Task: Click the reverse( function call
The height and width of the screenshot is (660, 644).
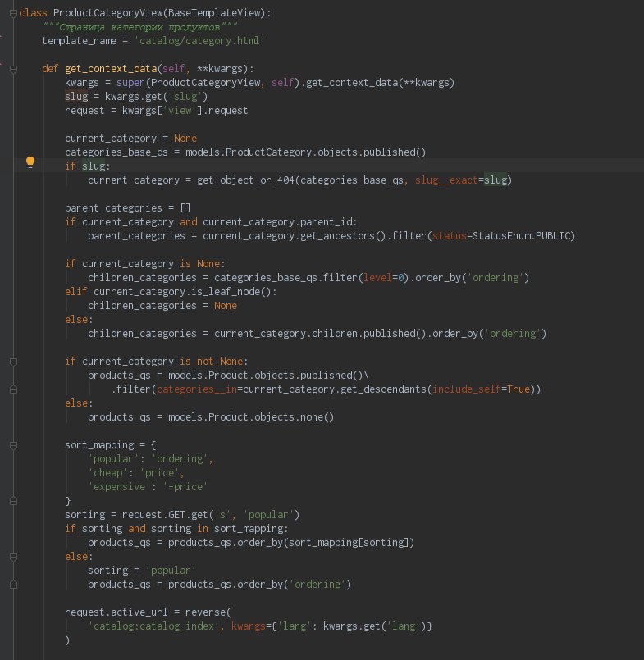Action: point(208,612)
